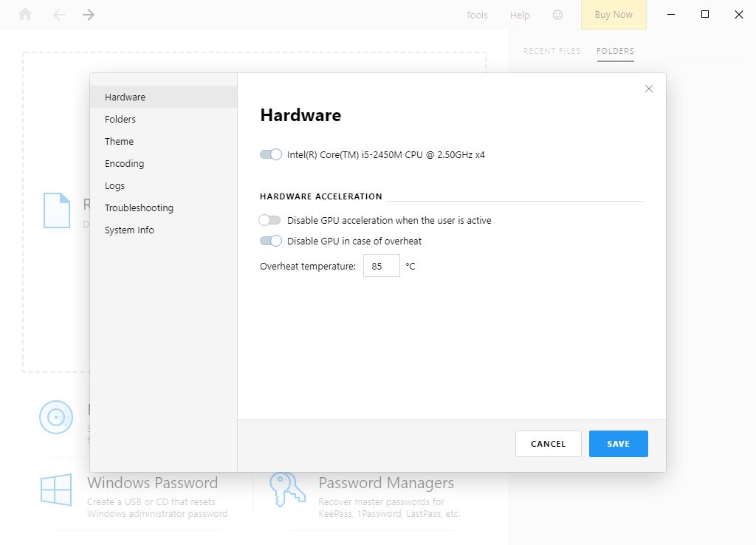756x545 pixels.
Task: Click the Hardware page title
Action: (x=300, y=115)
